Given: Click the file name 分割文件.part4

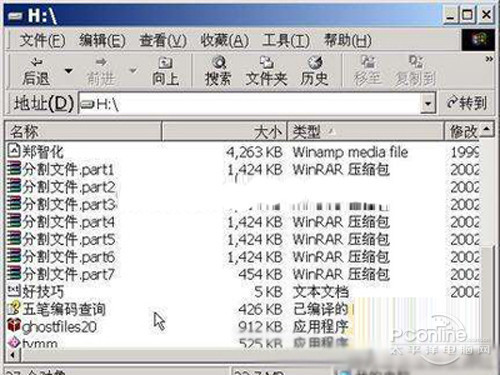Looking at the screenshot, I should click(x=68, y=222).
